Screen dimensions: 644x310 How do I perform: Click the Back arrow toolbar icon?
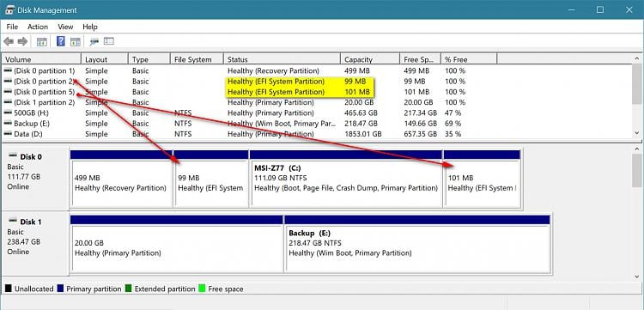9,41
